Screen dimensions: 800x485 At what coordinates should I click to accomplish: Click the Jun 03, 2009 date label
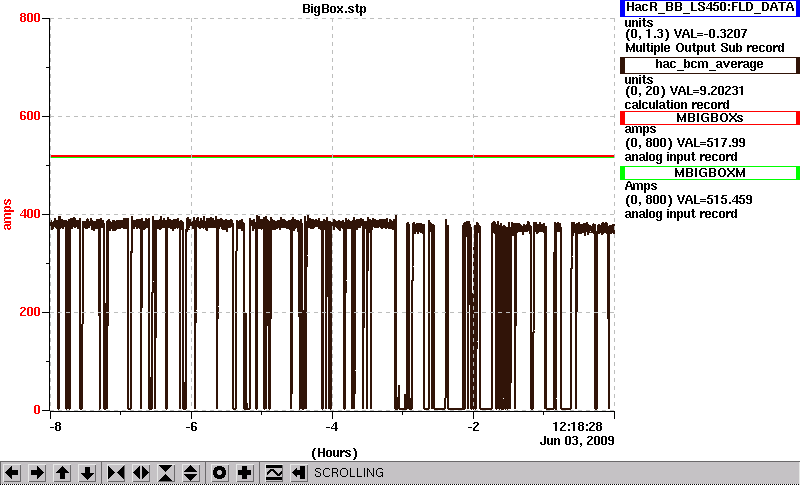tap(577, 441)
